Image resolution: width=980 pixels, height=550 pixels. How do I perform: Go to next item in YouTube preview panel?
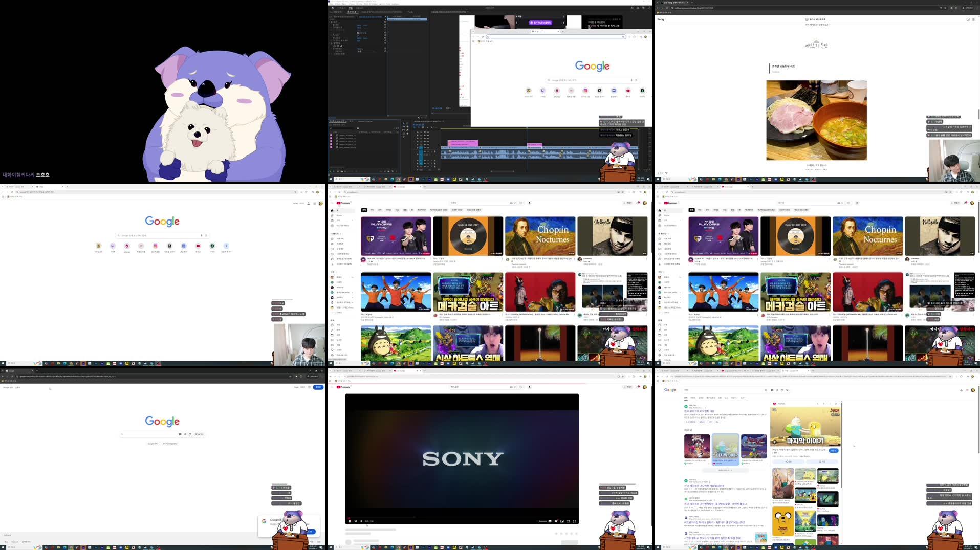[824, 404]
